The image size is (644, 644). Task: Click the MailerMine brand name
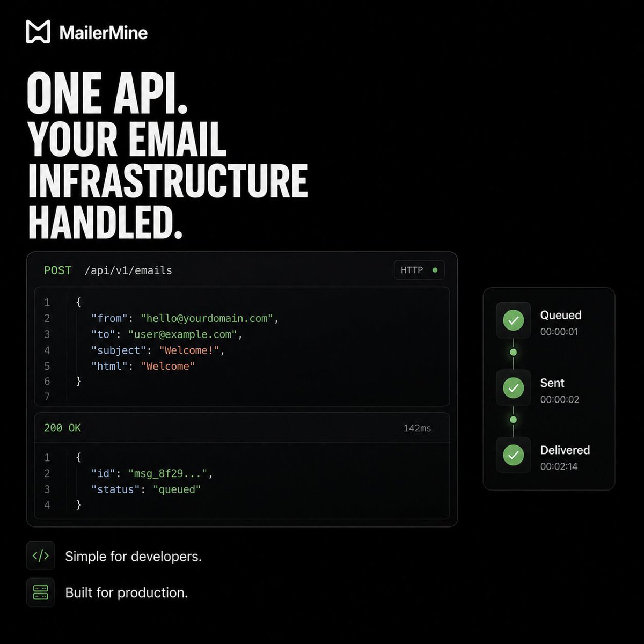pos(103,33)
